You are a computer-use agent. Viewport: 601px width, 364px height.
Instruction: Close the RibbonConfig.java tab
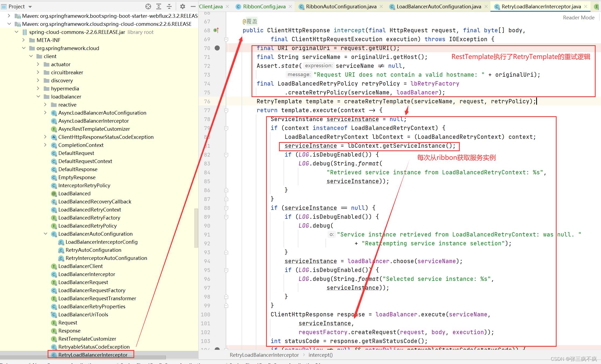(x=290, y=6)
